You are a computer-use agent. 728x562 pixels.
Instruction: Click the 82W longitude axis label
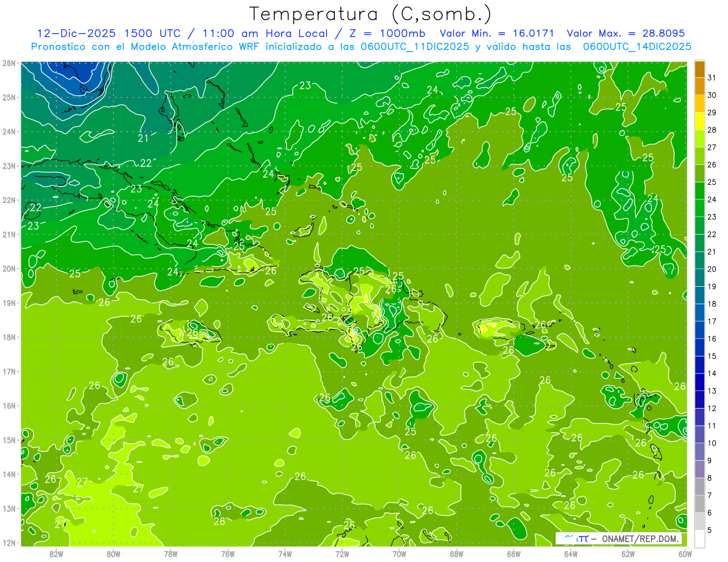(x=56, y=554)
